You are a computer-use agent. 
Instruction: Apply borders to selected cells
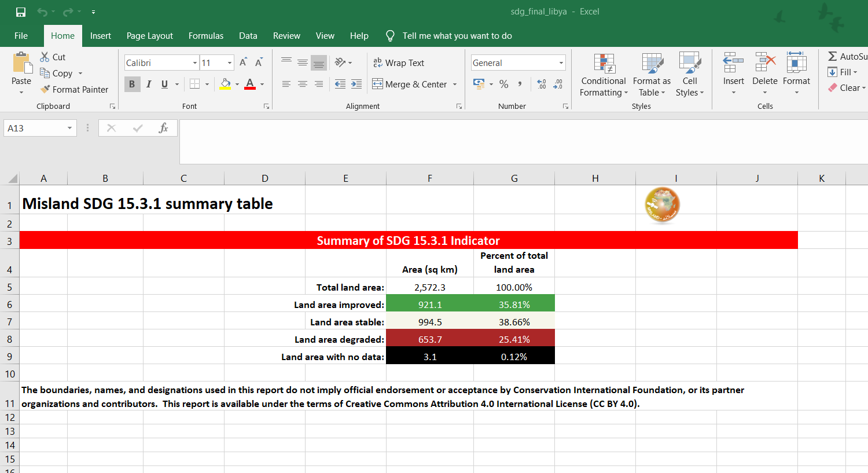[195, 84]
